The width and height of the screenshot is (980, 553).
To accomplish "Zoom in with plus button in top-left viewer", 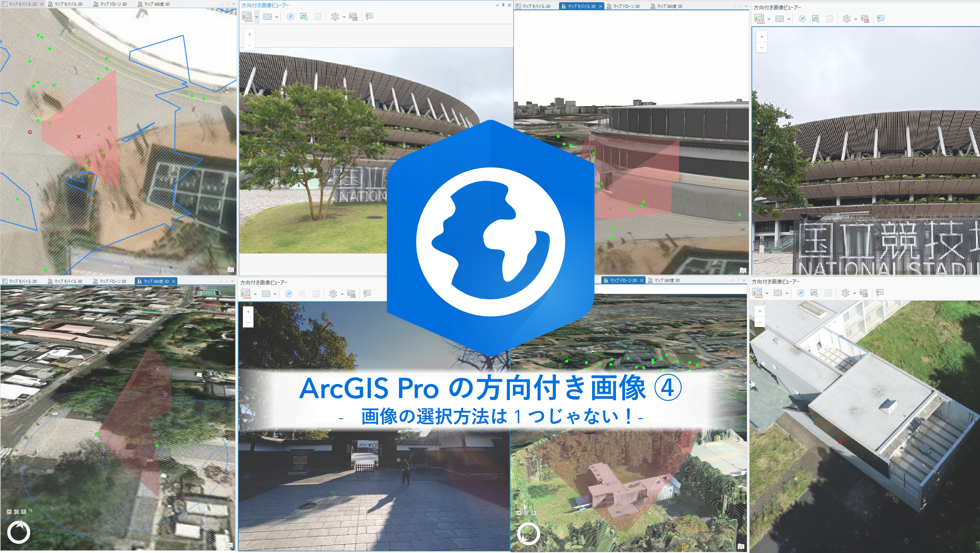I will [250, 35].
